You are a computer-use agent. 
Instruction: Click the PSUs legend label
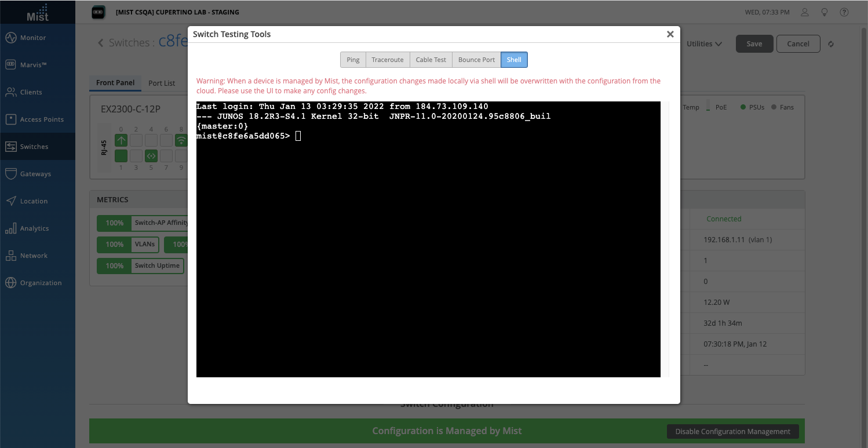pyautogui.click(x=757, y=107)
